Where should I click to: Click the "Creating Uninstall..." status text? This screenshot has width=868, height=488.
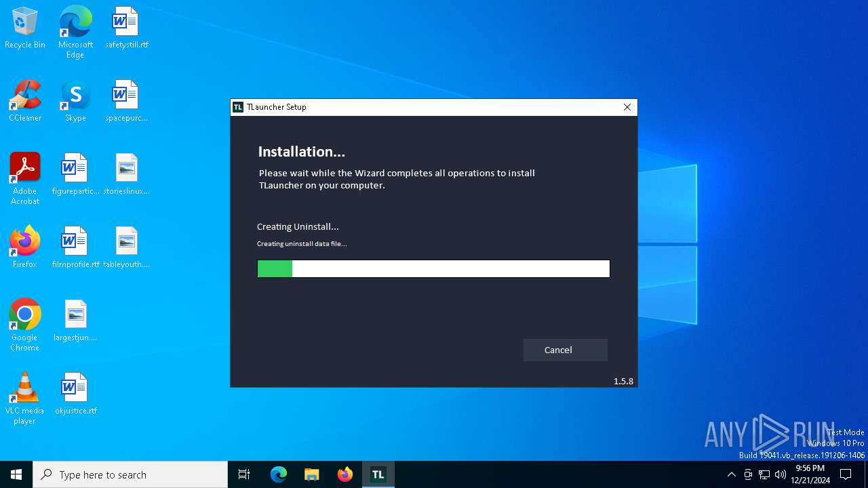[298, 226]
